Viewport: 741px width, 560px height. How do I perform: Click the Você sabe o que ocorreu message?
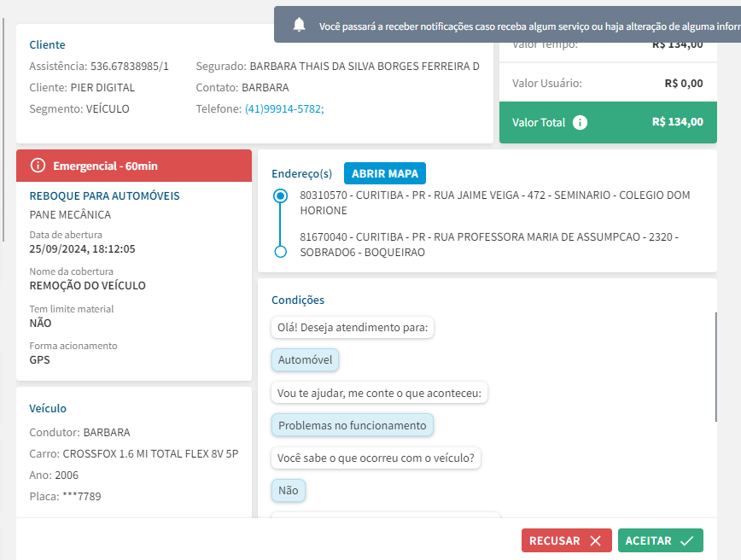point(376,458)
